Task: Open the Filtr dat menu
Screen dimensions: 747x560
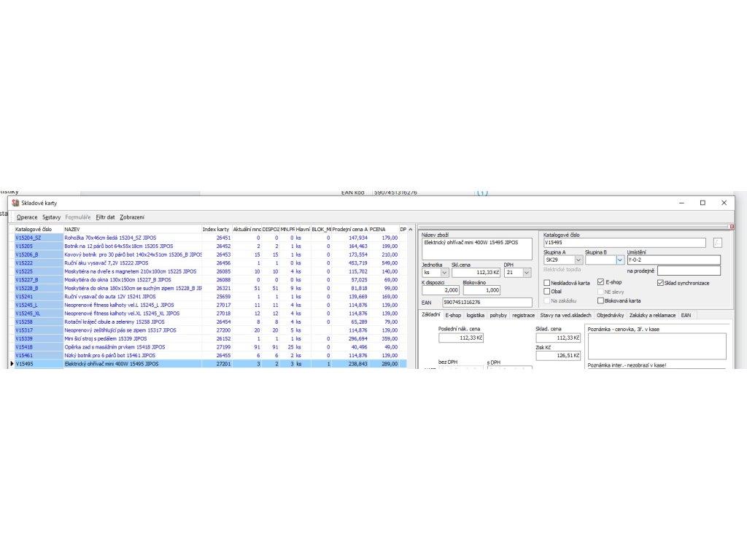Action: click(x=105, y=217)
